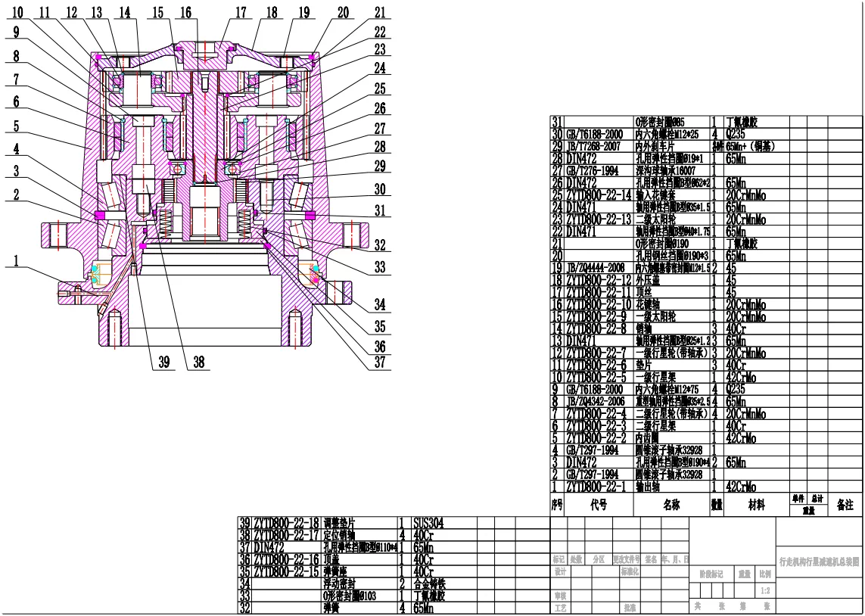Select standard code JB/ZQ4342-2006

(x=596, y=402)
